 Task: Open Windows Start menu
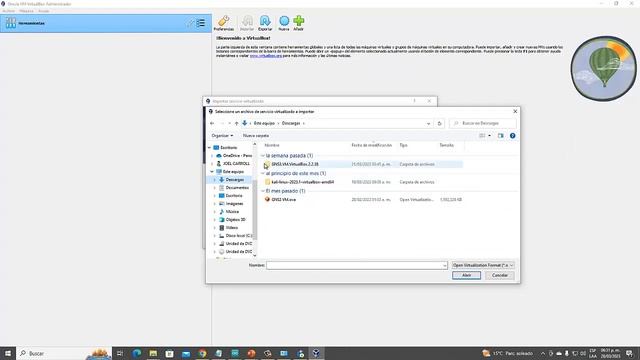click(x=8, y=353)
